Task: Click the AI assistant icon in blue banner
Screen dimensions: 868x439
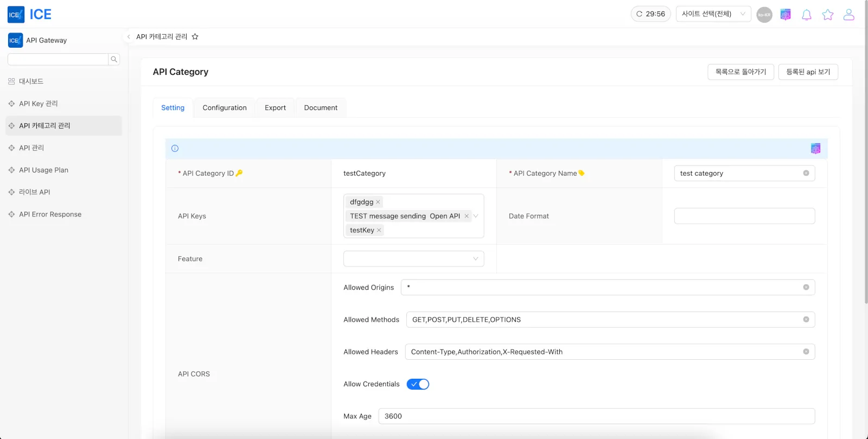Action: click(815, 149)
